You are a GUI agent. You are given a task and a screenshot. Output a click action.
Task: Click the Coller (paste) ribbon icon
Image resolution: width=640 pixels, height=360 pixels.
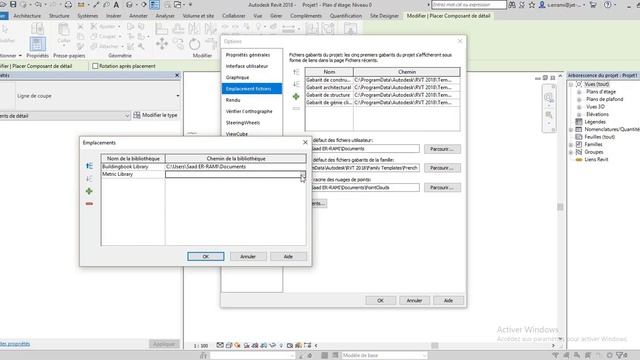click(x=64, y=33)
